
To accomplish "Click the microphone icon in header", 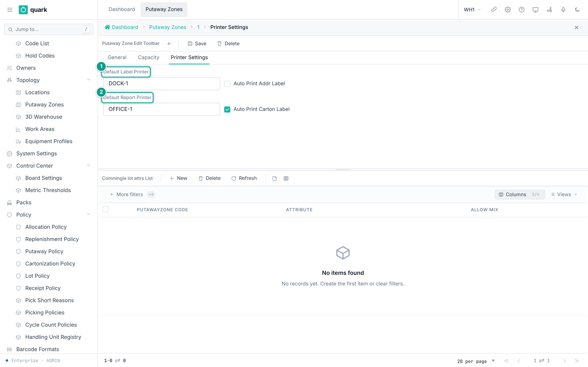I will [x=563, y=10].
